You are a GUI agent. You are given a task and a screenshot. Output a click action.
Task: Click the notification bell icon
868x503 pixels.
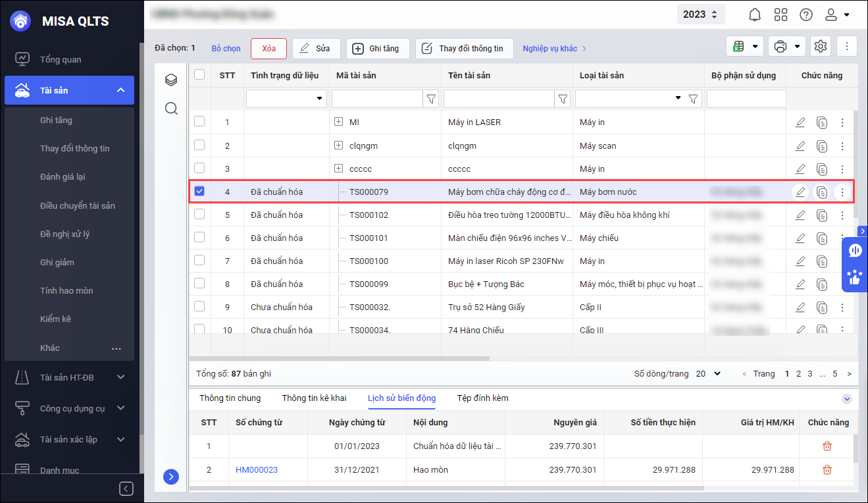point(755,14)
